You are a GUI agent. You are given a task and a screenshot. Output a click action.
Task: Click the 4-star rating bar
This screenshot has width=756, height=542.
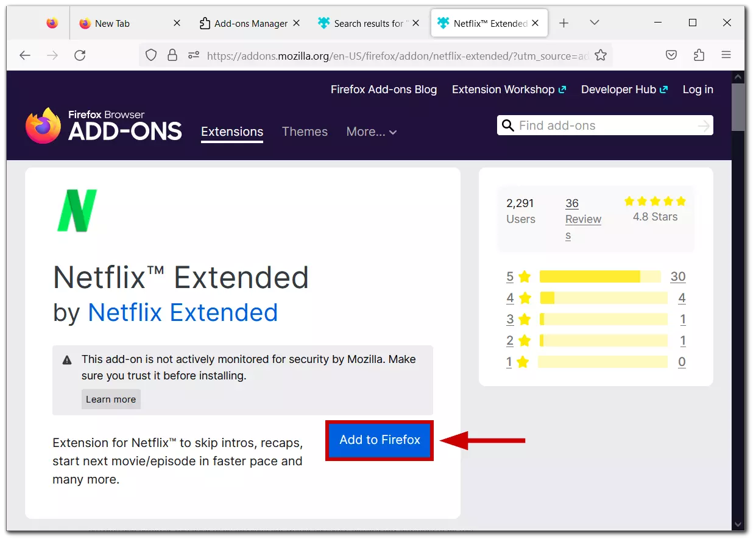click(x=604, y=298)
